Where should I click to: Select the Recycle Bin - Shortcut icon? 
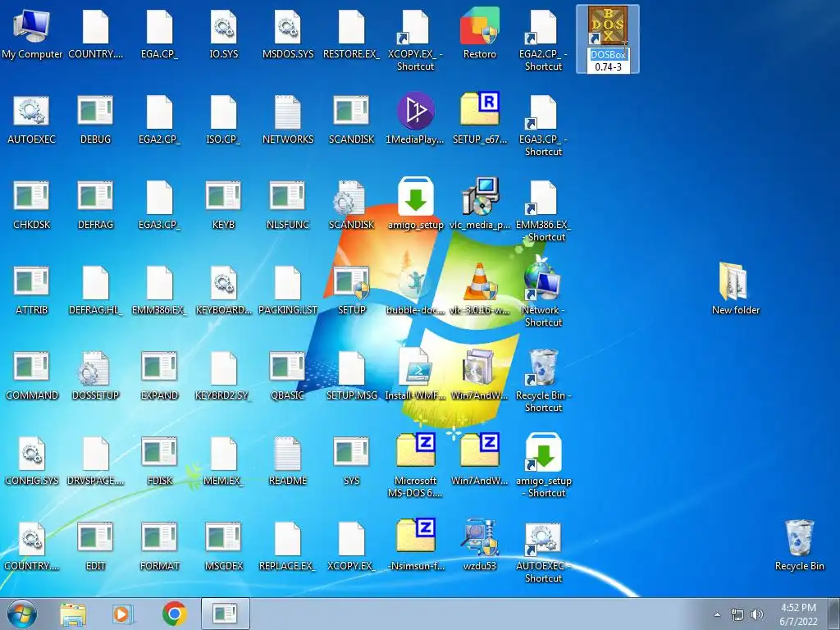click(543, 367)
